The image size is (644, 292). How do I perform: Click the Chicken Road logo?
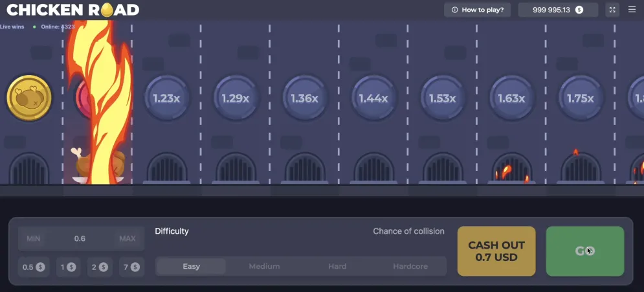point(72,10)
